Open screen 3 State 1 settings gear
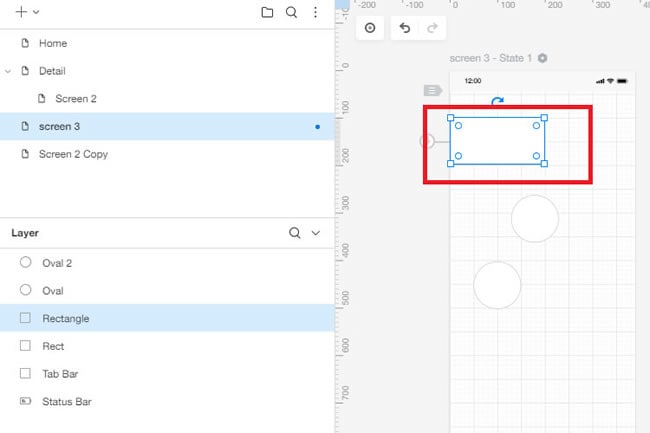Screen dimensions: 650x433 [542, 58]
